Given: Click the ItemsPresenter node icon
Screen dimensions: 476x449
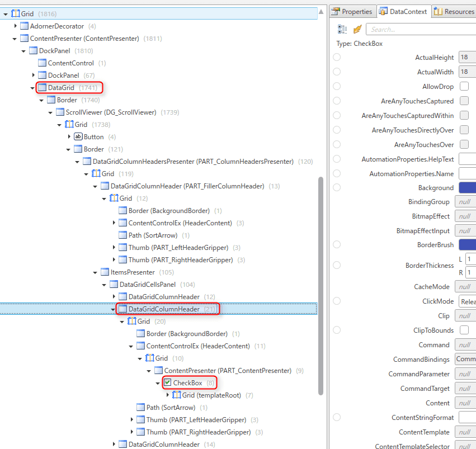Looking at the screenshot, I should coord(104,272).
